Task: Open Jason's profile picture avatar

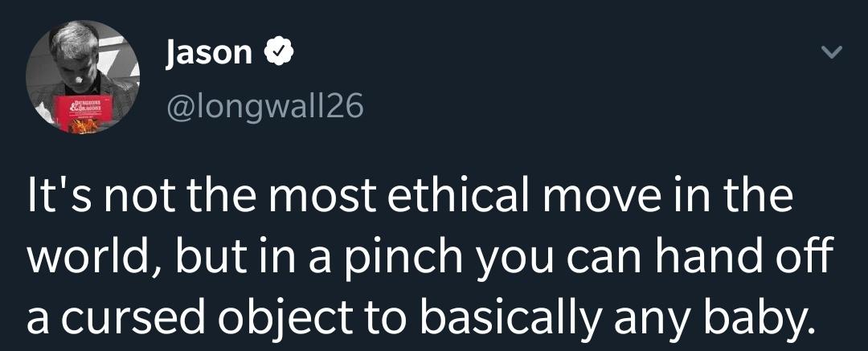Action: (83, 76)
